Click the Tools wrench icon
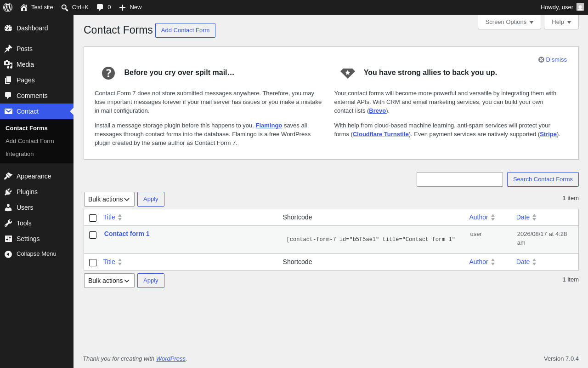 (8, 223)
